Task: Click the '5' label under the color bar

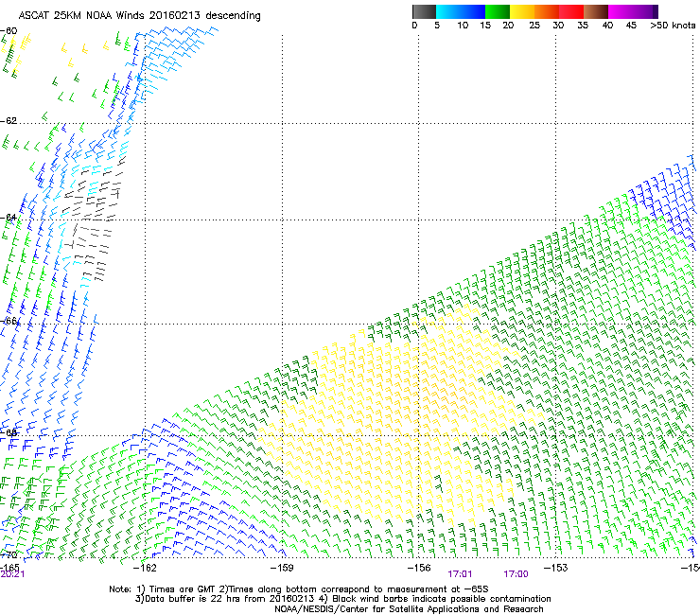Action: [x=437, y=26]
